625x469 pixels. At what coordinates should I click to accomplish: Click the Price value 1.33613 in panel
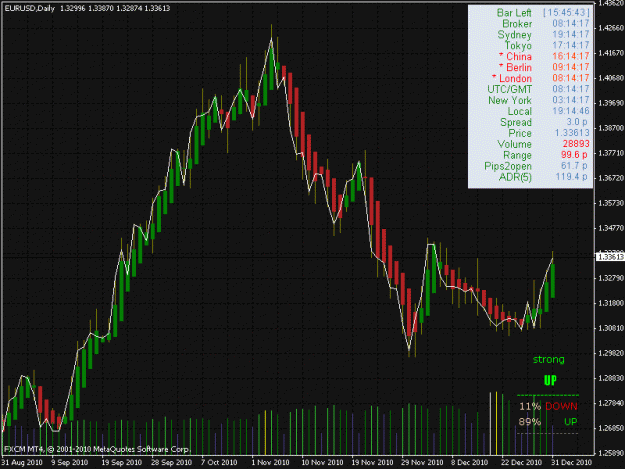(572, 133)
